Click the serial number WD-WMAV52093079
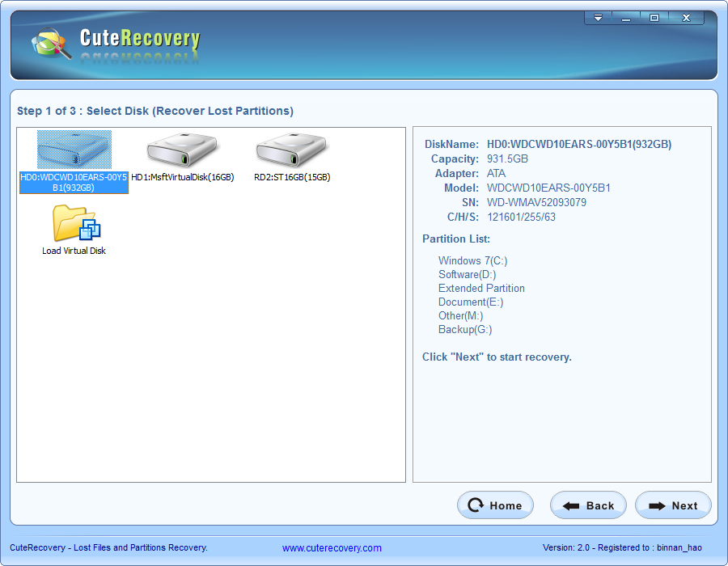The width and height of the screenshot is (728, 566). (536, 203)
